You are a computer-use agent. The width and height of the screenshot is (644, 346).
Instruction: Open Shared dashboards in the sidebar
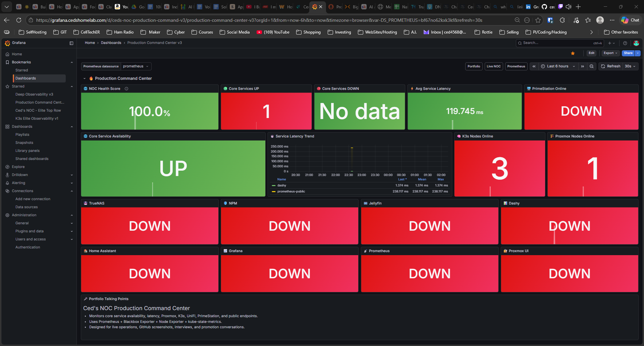[32, 159]
